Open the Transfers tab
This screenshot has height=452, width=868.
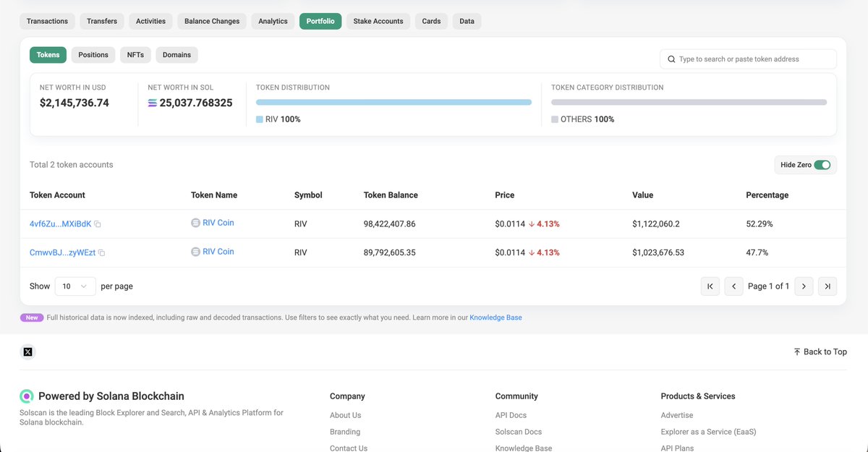coord(102,21)
